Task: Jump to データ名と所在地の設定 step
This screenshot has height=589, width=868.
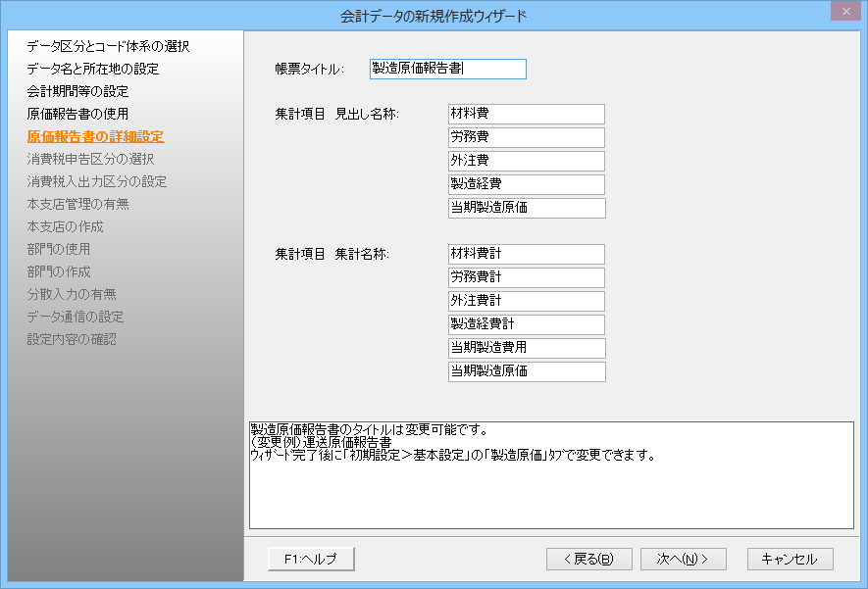Action: [93, 69]
